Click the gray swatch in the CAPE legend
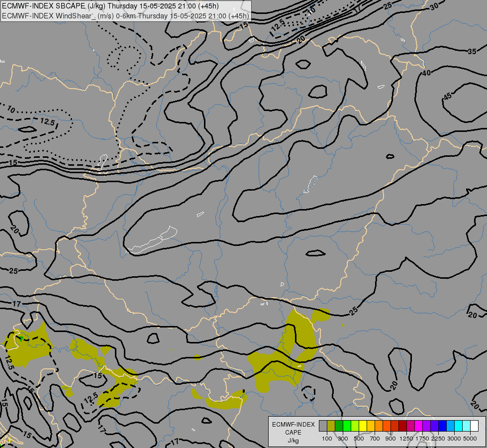 click(x=323, y=426)
